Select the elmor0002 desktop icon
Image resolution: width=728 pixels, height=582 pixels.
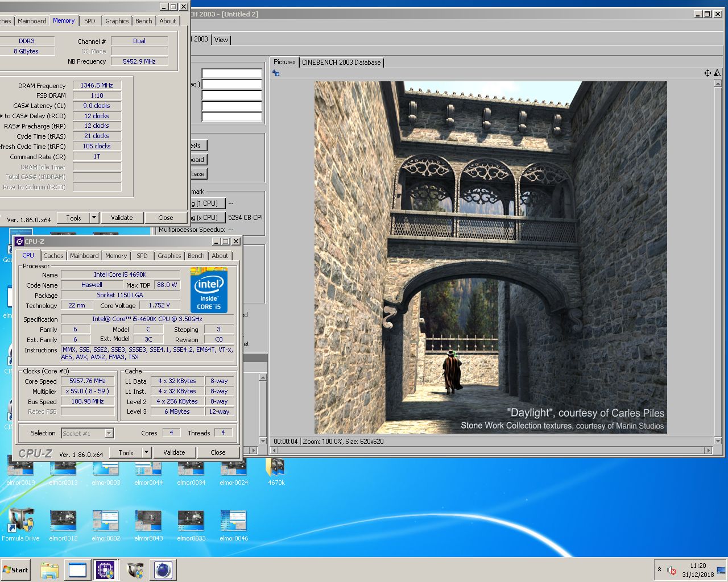tap(106, 525)
